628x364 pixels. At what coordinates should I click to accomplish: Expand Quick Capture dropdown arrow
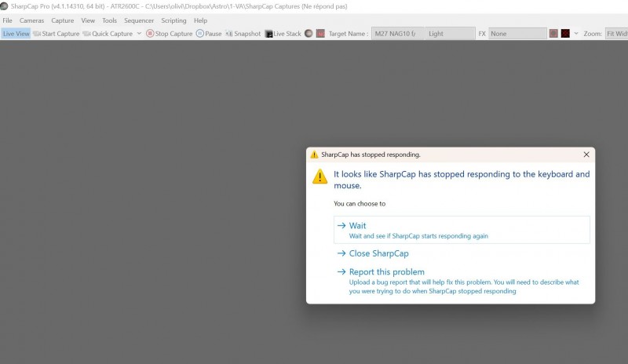click(x=139, y=34)
